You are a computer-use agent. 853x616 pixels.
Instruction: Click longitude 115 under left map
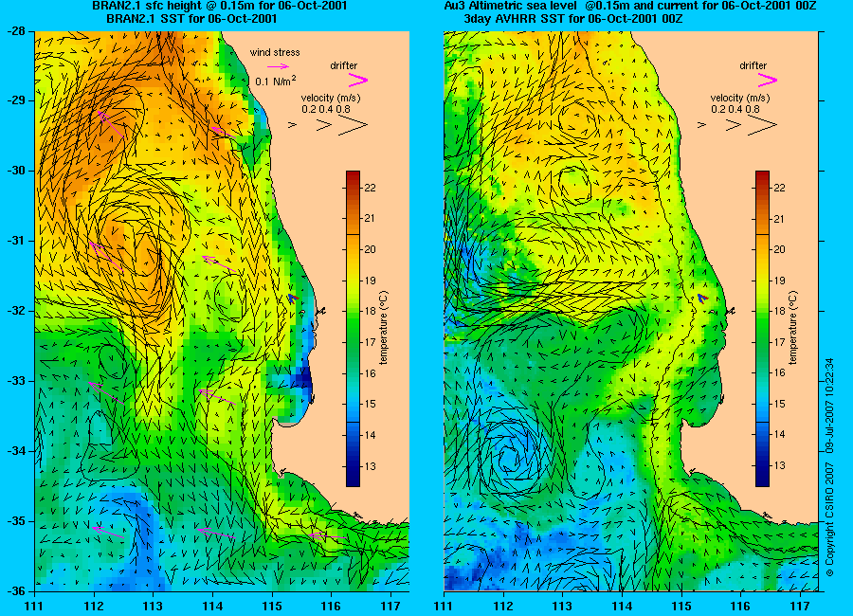(x=271, y=607)
